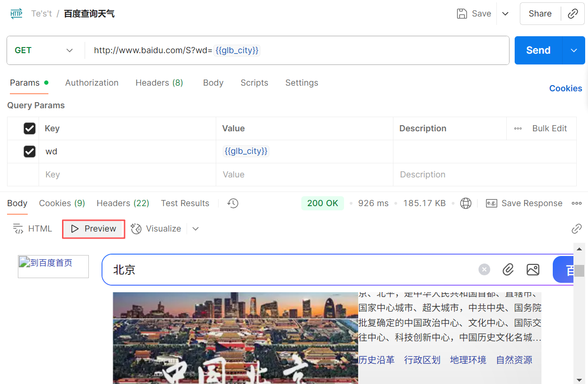Screen dimensions: 588x384
Task: Open the Save options dropdown arrow
Action: point(505,14)
